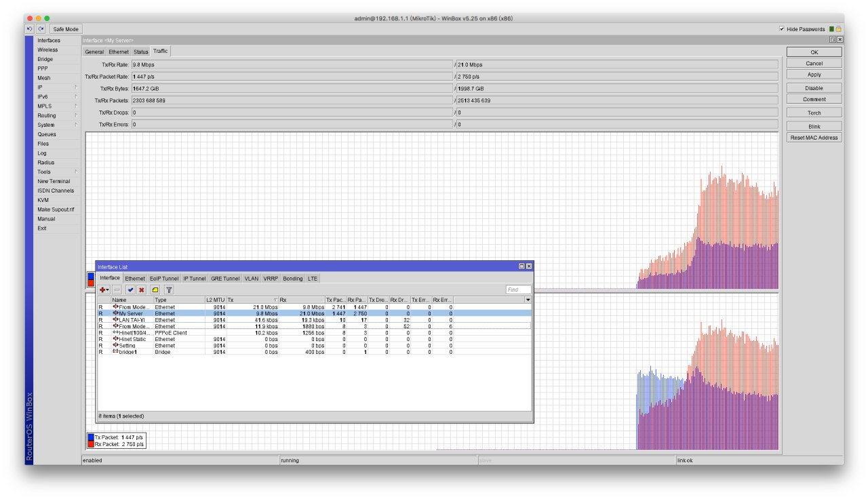868x499 pixels.
Task: Click the Disable button
Action: pos(814,88)
